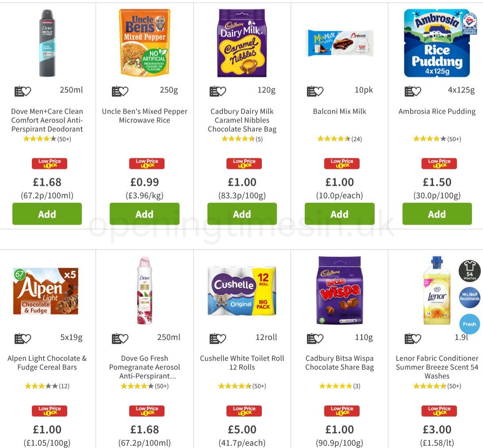Add Ambrosia Rice Pudding to favourites list
Image resolution: width=483 pixels, height=448 pixels.
click(x=417, y=91)
